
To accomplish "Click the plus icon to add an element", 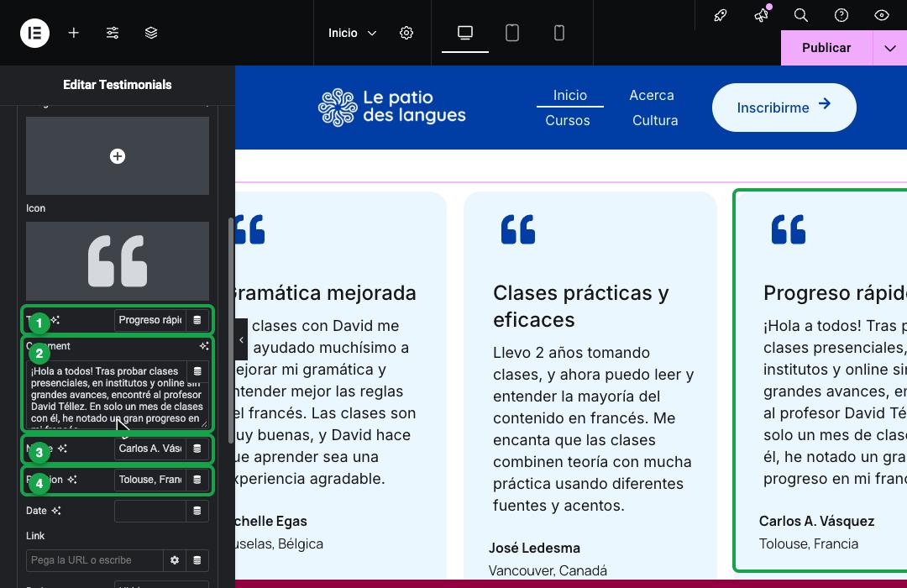I will 73,33.
